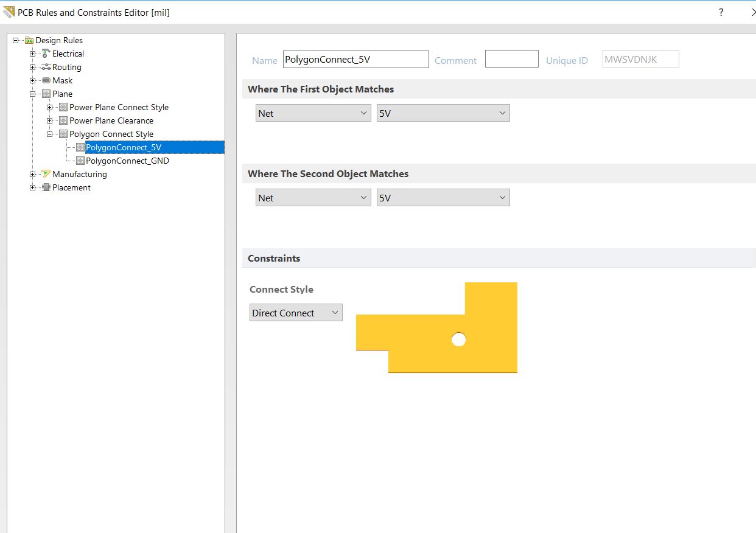The height and width of the screenshot is (533, 756).
Task: Select the PolygonConnect_5V rule
Action: pyautogui.click(x=124, y=147)
